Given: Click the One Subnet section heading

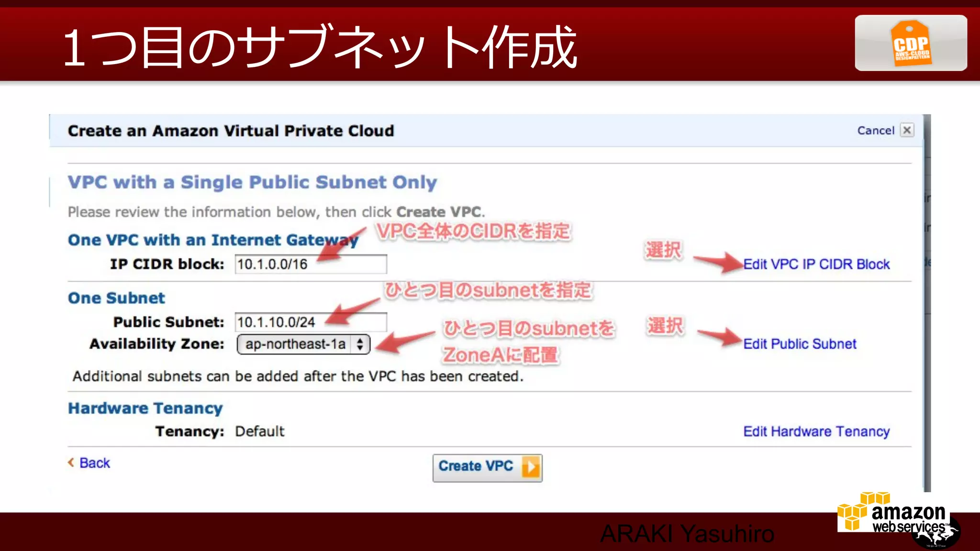Looking at the screenshot, I should [116, 298].
